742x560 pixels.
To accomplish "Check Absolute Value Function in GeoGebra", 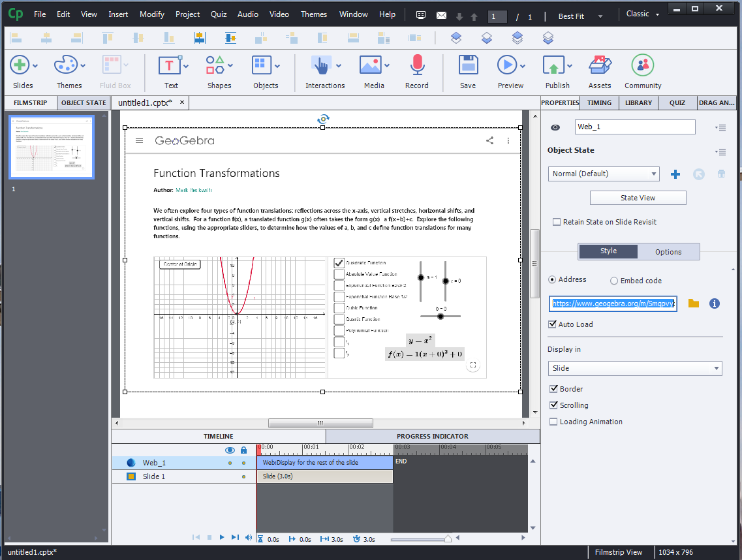I will 339,274.
